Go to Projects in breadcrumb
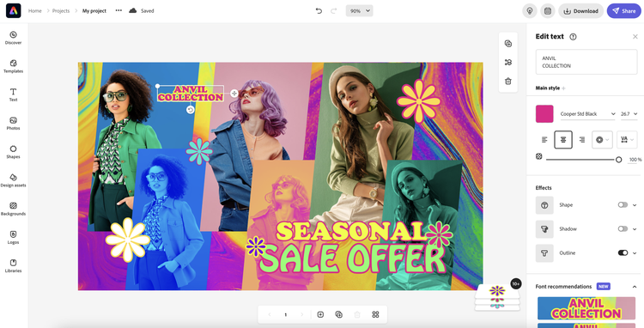Viewport: 644px width, 328px height. pos(61,11)
